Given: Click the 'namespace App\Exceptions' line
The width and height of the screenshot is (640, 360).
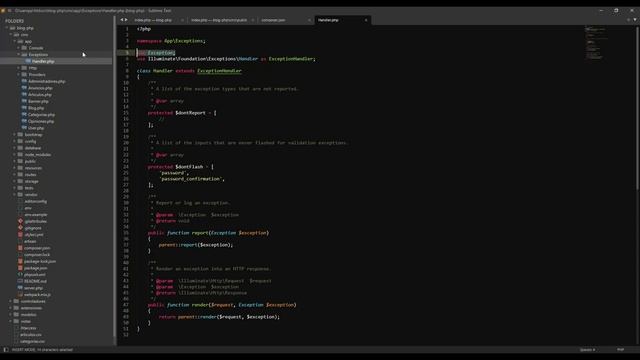Looking at the screenshot, I should (171, 41).
